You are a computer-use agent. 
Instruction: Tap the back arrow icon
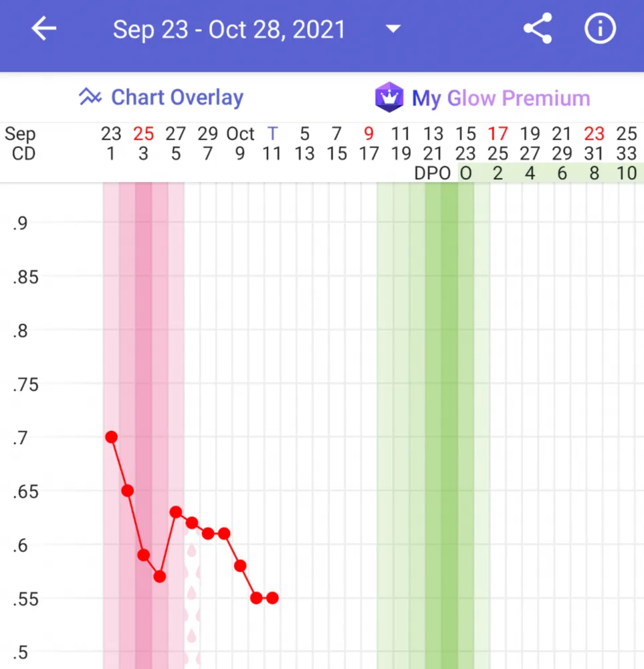click(44, 29)
